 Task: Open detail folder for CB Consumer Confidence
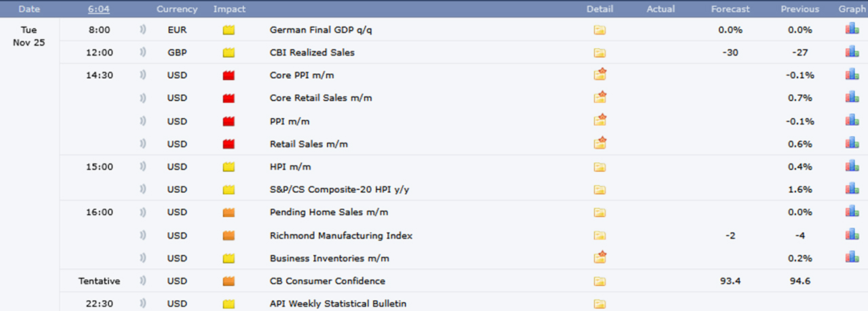point(599,281)
